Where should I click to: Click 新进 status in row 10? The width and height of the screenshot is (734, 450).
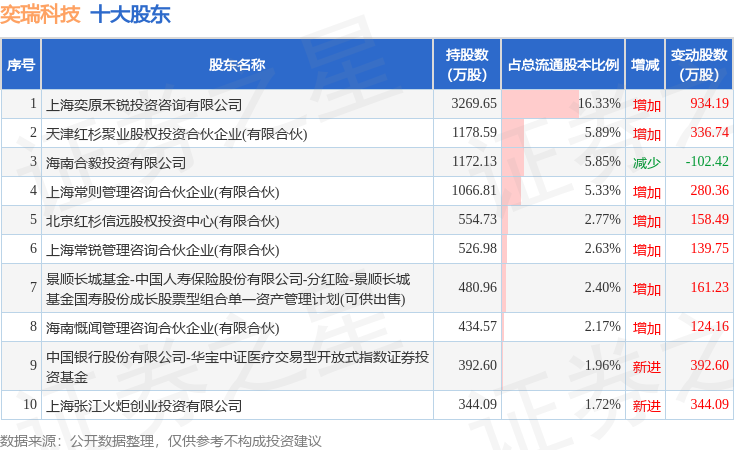(646, 406)
